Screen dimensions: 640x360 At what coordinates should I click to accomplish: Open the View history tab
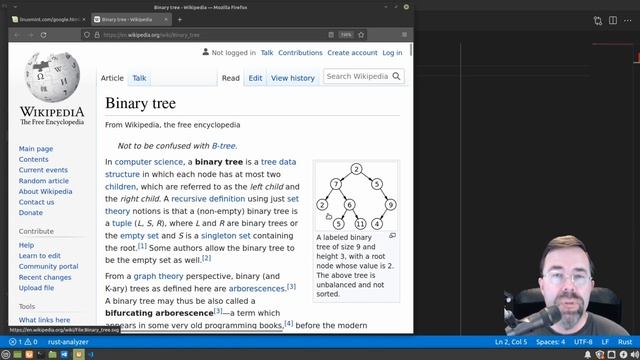293,78
